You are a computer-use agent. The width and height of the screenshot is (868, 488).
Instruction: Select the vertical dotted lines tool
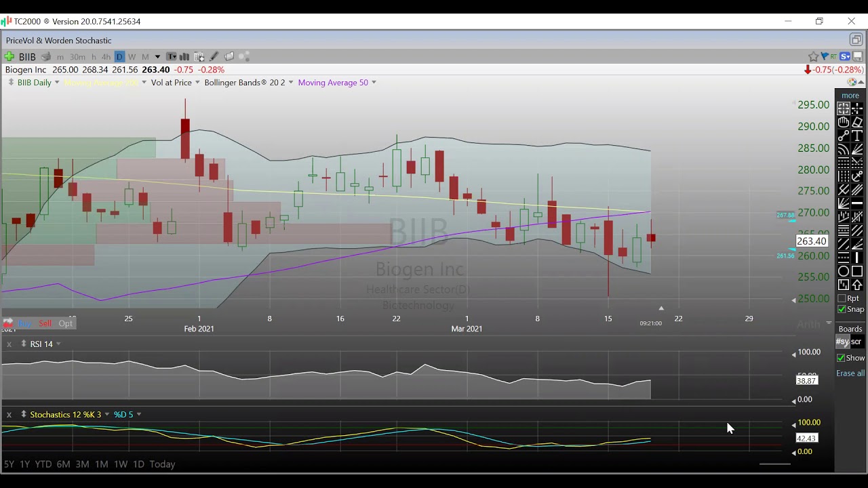click(x=844, y=176)
